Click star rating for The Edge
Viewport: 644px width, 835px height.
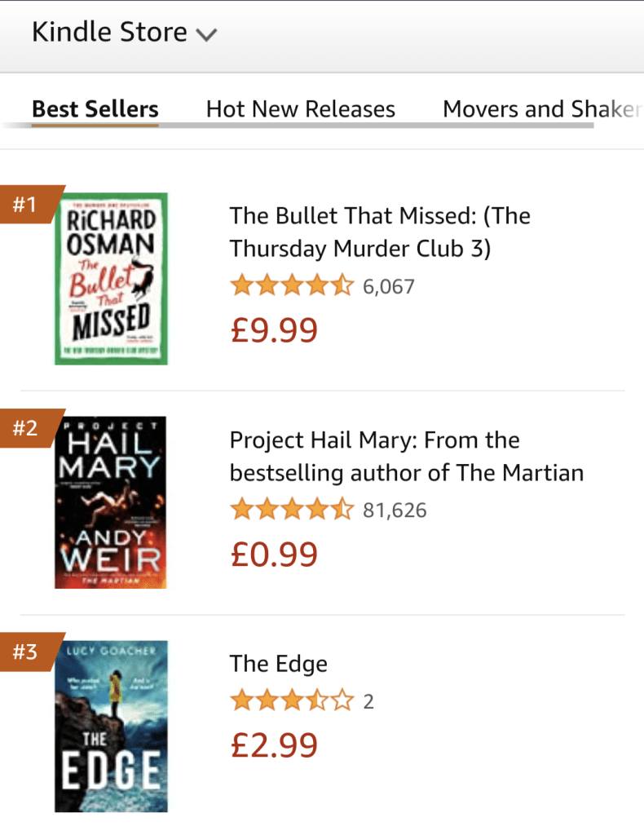292,700
